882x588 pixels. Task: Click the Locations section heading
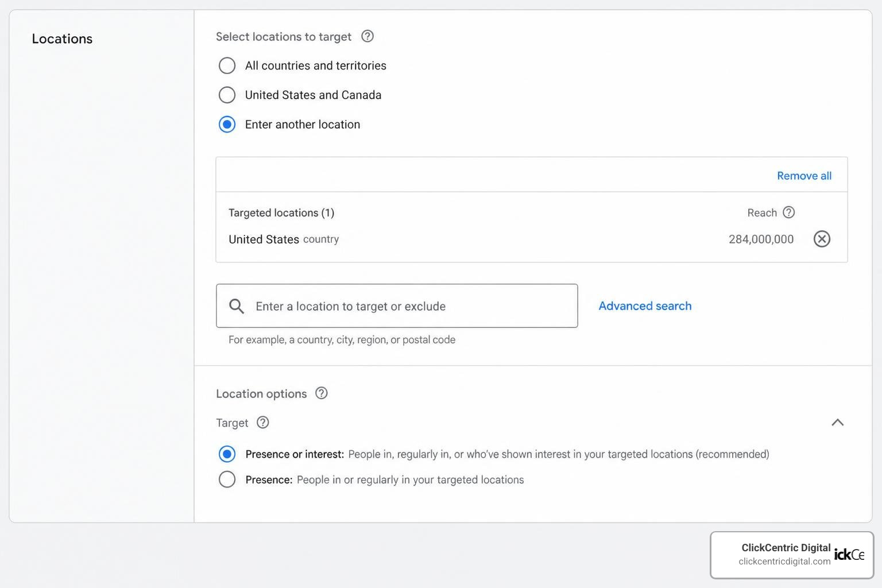[62, 38]
